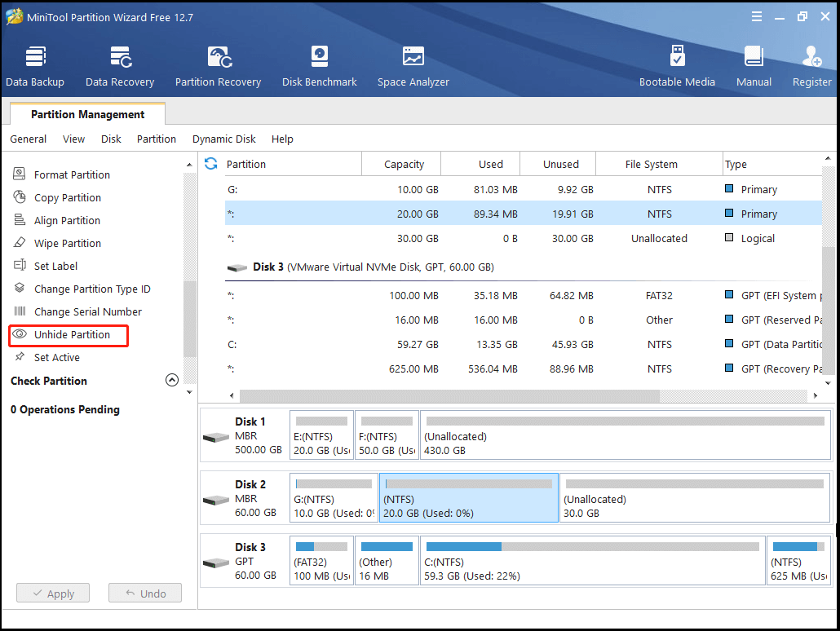This screenshot has height=631, width=840.
Task: Click Set Active in the sidebar
Action: (x=57, y=357)
